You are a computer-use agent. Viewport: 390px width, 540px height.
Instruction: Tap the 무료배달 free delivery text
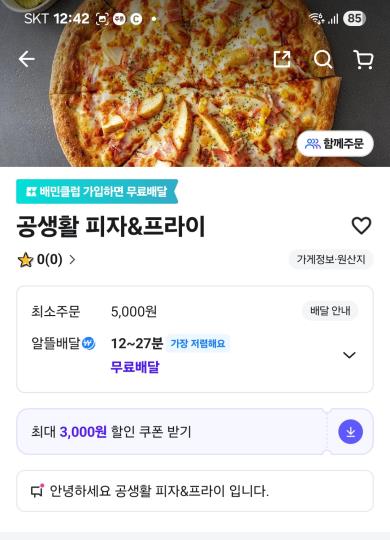135,367
